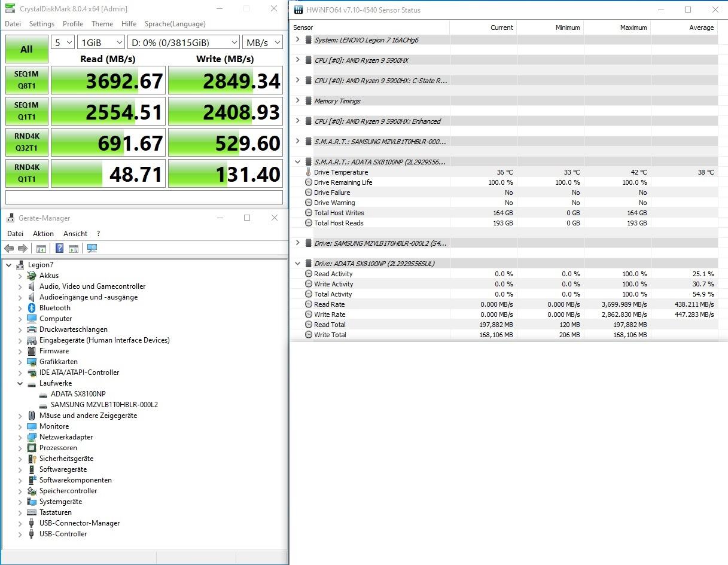
Task: Select IDE ATA/ATAPI-Controller in device tree
Action: [79, 372]
